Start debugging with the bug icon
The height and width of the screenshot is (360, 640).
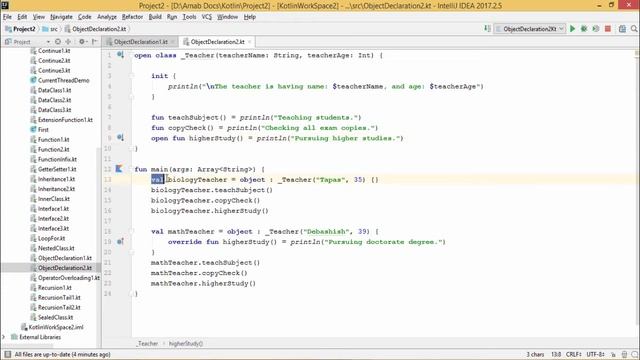click(584, 29)
